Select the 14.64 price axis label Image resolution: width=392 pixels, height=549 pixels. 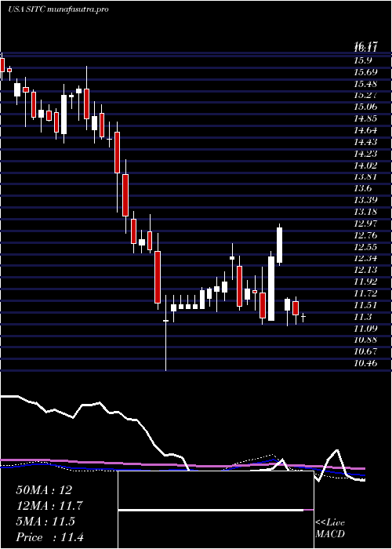(x=366, y=130)
